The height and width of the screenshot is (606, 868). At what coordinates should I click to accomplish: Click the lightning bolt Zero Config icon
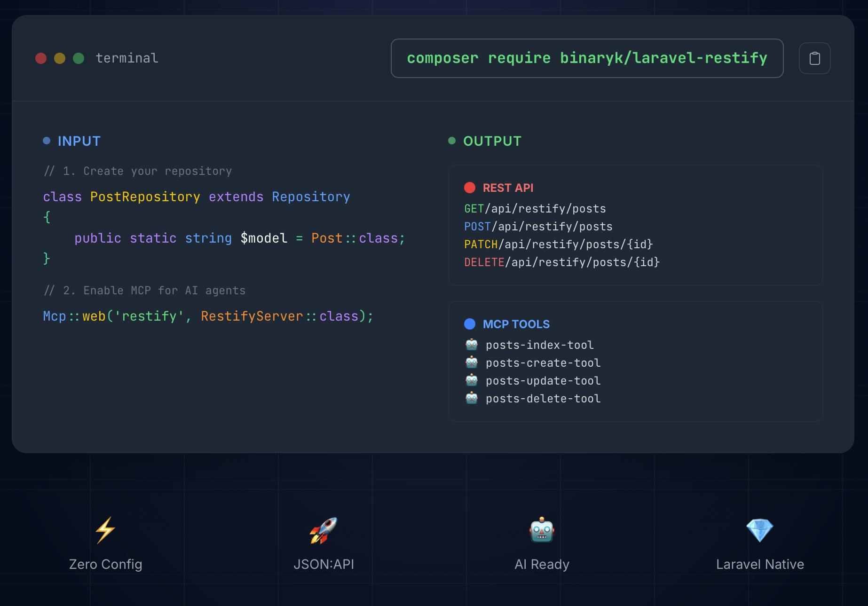click(x=105, y=530)
